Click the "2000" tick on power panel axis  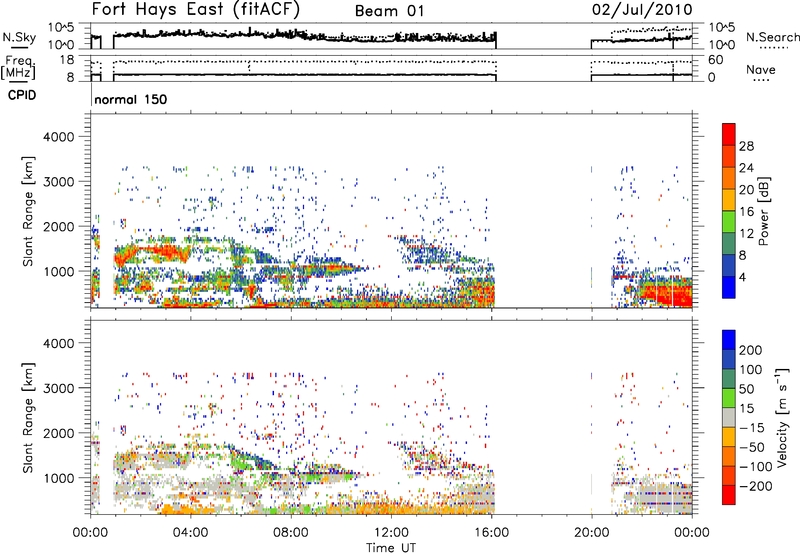coord(59,226)
